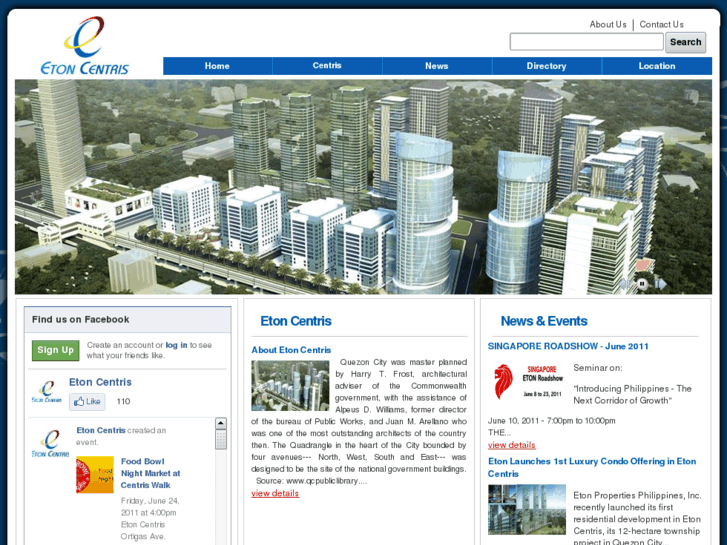Click the Eton Centris logo in the header

point(85,45)
